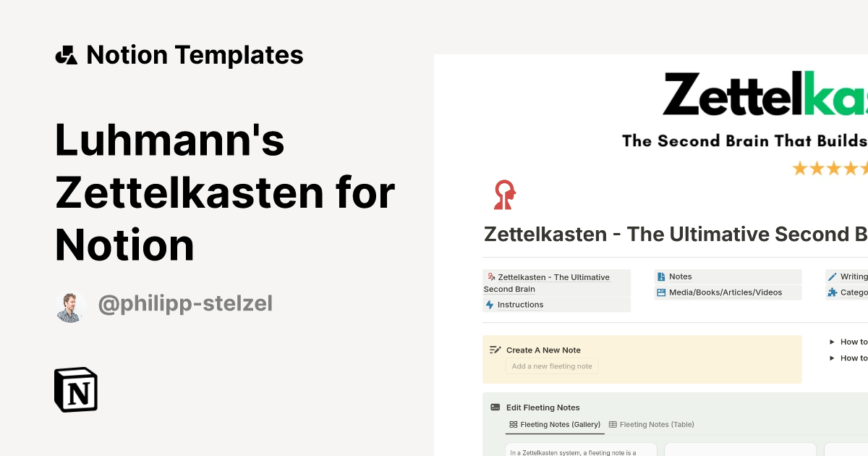Click the red key page icon
Screen dimensions: 868x456
504,194
